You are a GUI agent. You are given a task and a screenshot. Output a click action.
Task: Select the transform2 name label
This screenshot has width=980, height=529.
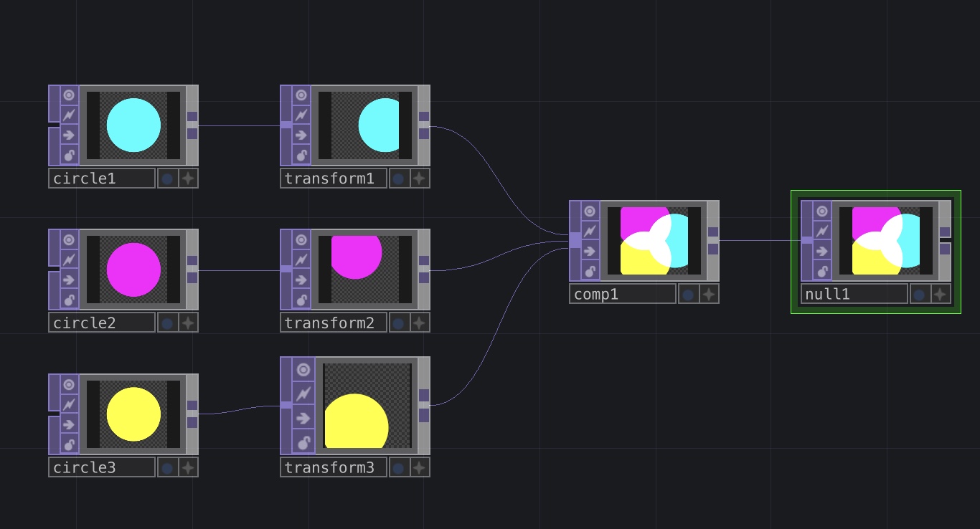click(x=334, y=323)
